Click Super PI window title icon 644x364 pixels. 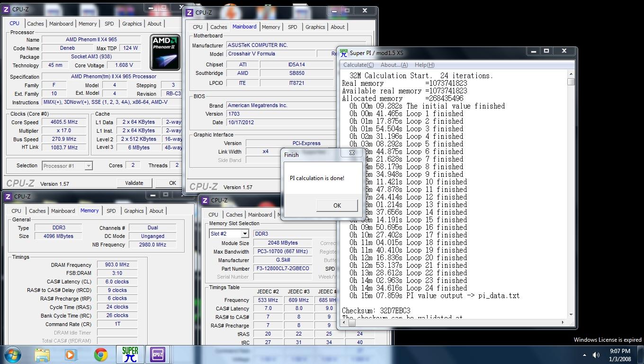tap(344, 53)
